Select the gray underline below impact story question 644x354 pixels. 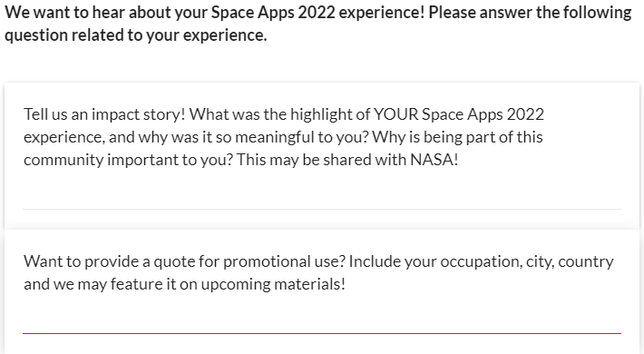(x=322, y=209)
